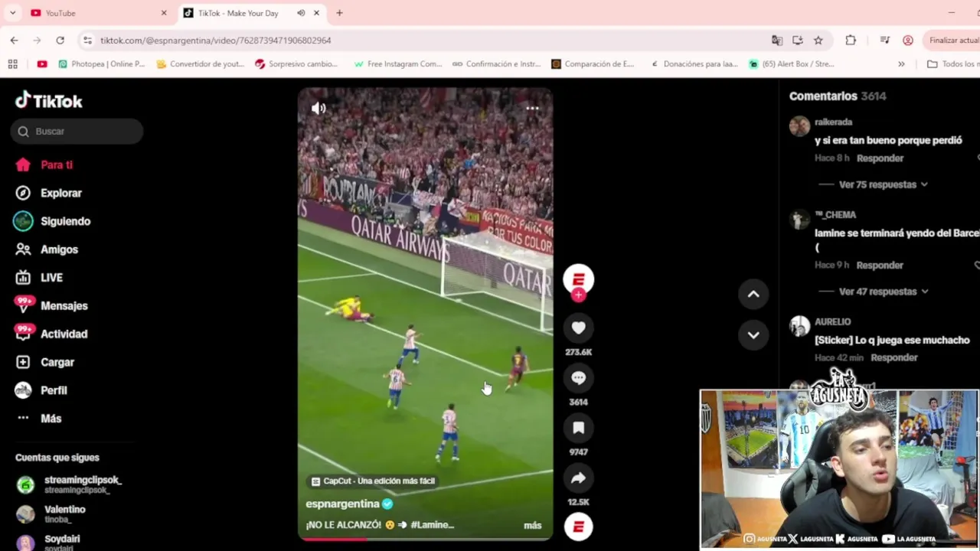This screenshot has height=551, width=980.
Task: Open the ESPN sound disc icon
Action: [x=578, y=527]
